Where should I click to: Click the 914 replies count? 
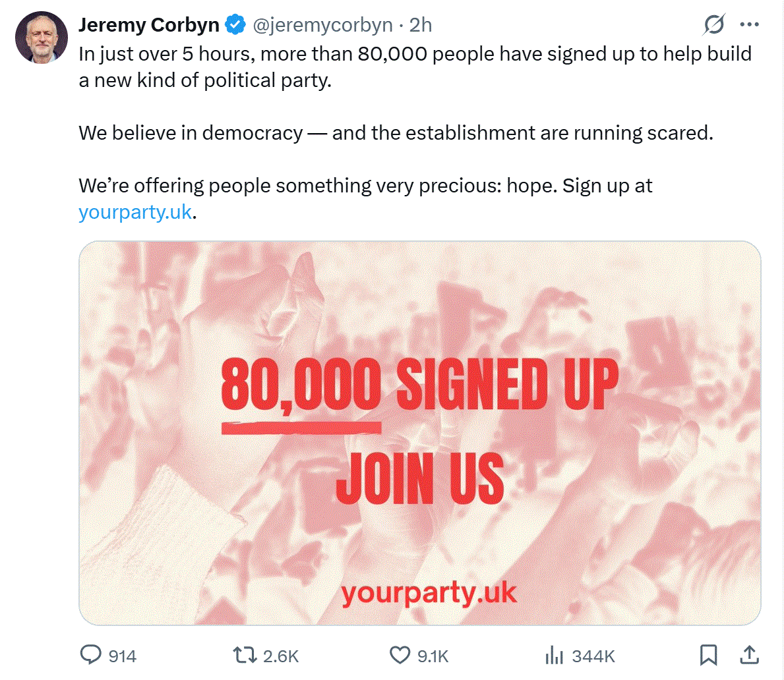click(123, 656)
